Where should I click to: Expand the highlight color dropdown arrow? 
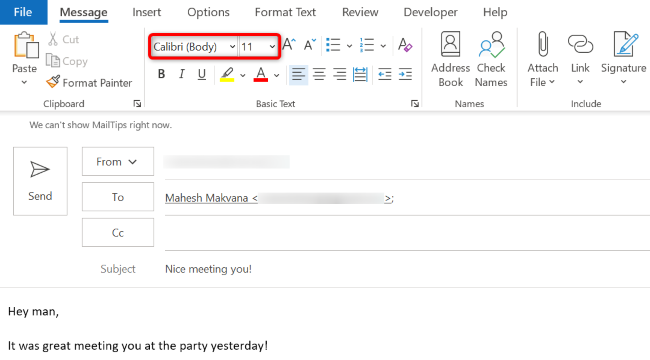(243, 75)
